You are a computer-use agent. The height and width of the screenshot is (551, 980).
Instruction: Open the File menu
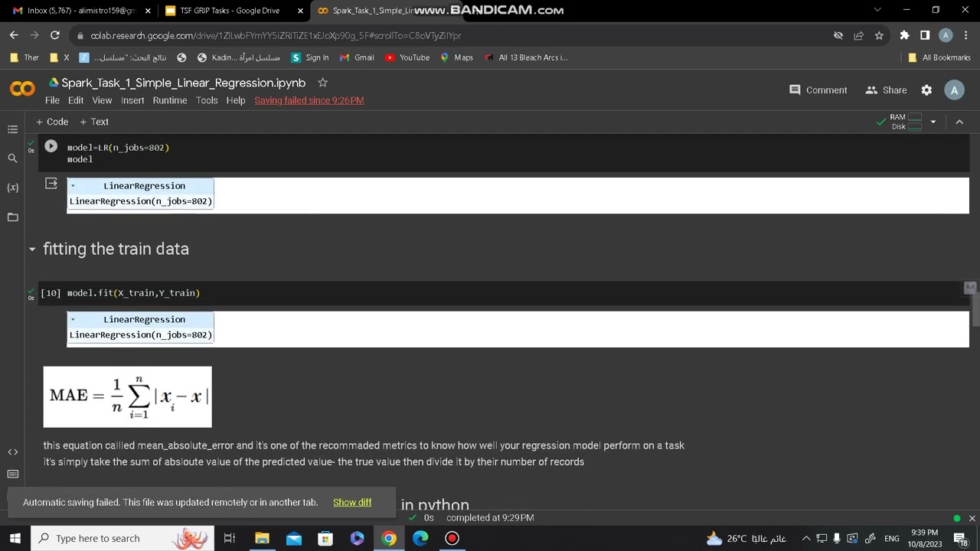[x=52, y=100]
